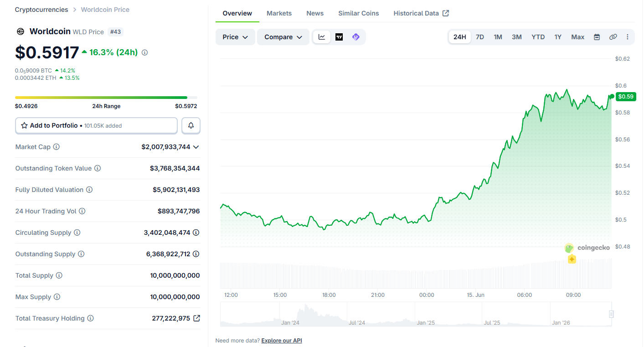Click the 0.0₅9009 BTC value
Image resolution: width=644 pixels, height=347 pixels.
coord(33,71)
